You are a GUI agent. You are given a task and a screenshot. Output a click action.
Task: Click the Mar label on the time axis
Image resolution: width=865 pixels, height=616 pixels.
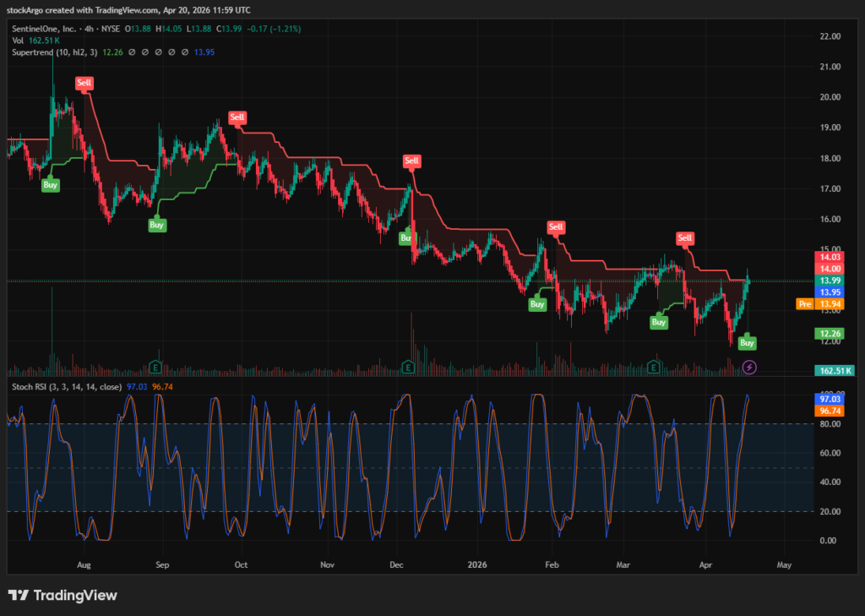click(x=623, y=565)
